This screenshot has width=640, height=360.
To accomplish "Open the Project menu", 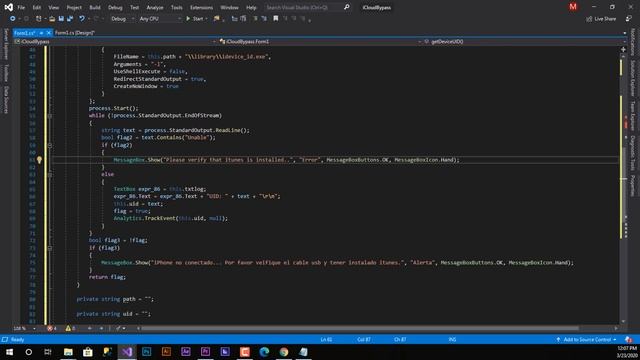I will [74, 7].
